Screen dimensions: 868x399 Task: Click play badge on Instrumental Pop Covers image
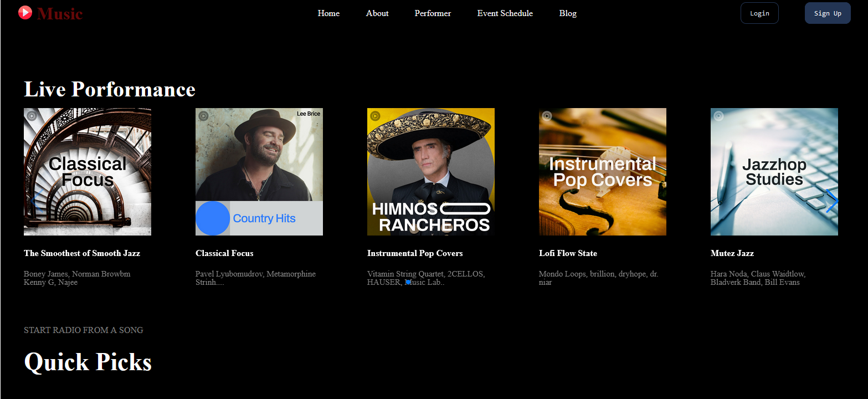click(x=547, y=116)
